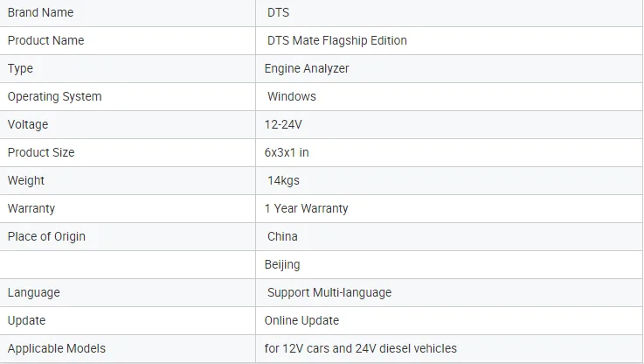Viewport: 644px width, 364px height.
Task: Select the 'Product Name' label
Action: tap(45, 40)
